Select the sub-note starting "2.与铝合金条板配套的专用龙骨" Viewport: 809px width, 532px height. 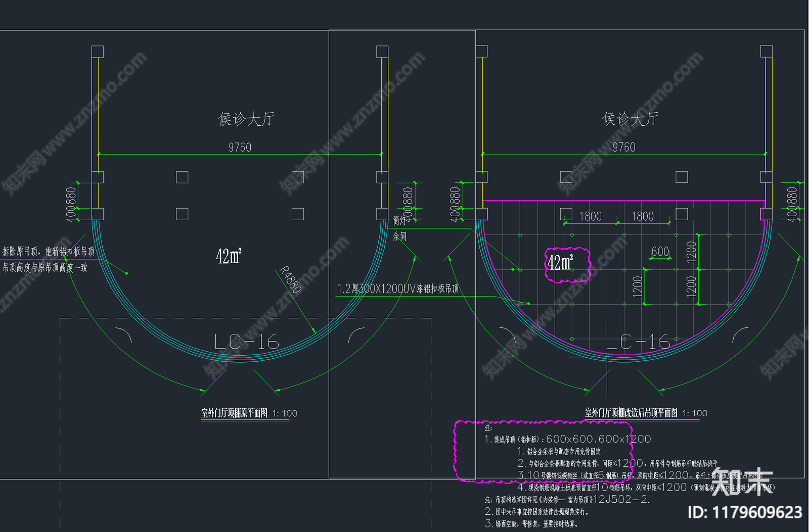click(x=617, y=463)
